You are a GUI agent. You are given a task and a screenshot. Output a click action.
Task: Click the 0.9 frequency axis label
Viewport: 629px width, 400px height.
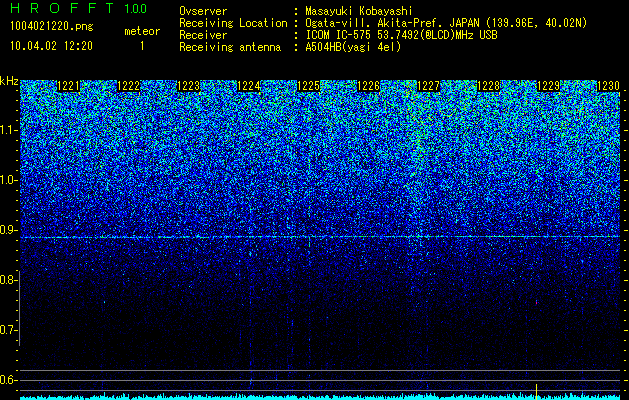coord(9,230)
